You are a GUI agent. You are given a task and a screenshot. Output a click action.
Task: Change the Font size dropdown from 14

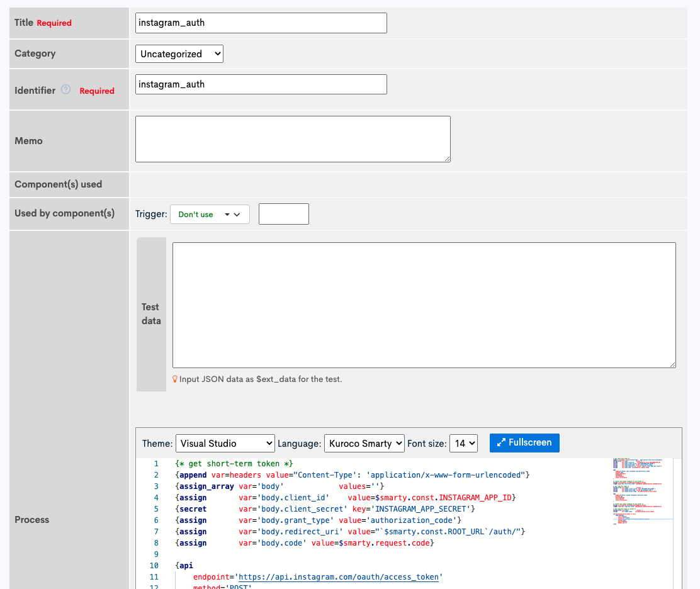463,443
